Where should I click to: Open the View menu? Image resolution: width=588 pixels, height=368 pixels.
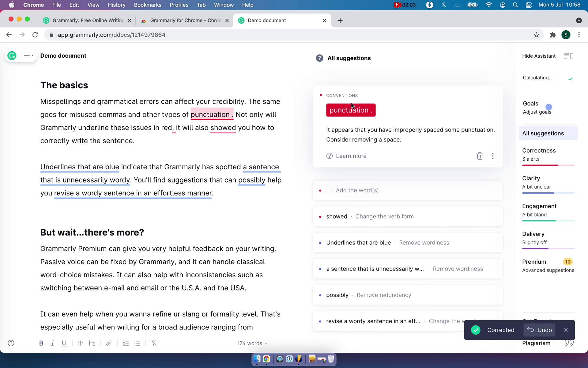coord(93,5)
